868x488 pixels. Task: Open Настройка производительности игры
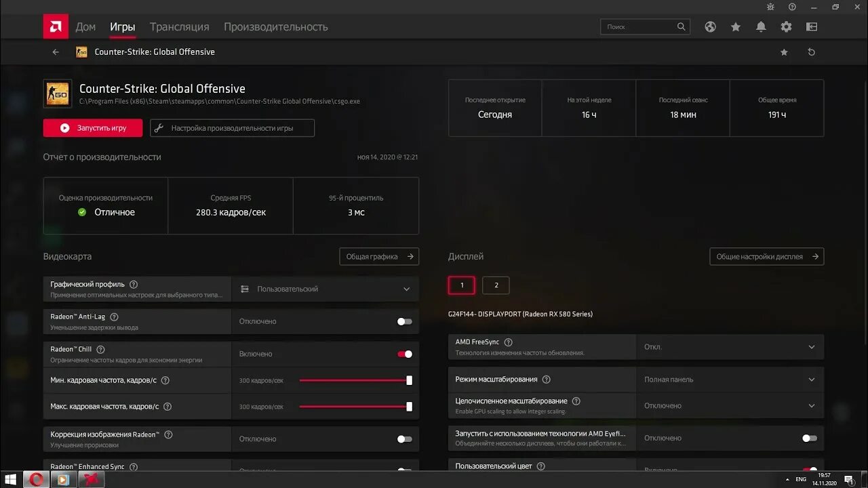coord(232,128)
